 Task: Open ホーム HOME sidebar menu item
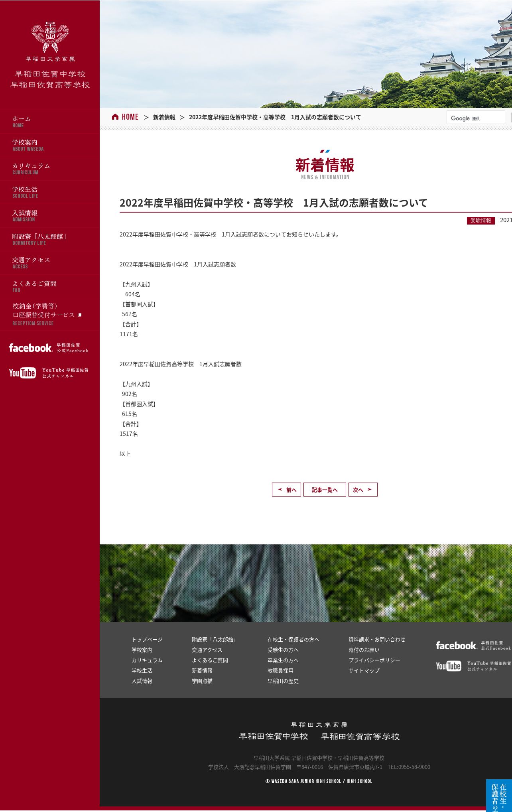[50, 122]
